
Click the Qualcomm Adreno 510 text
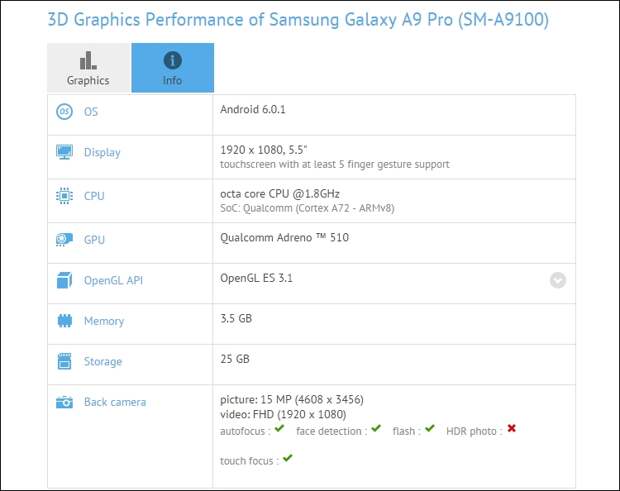click(284, 237)
